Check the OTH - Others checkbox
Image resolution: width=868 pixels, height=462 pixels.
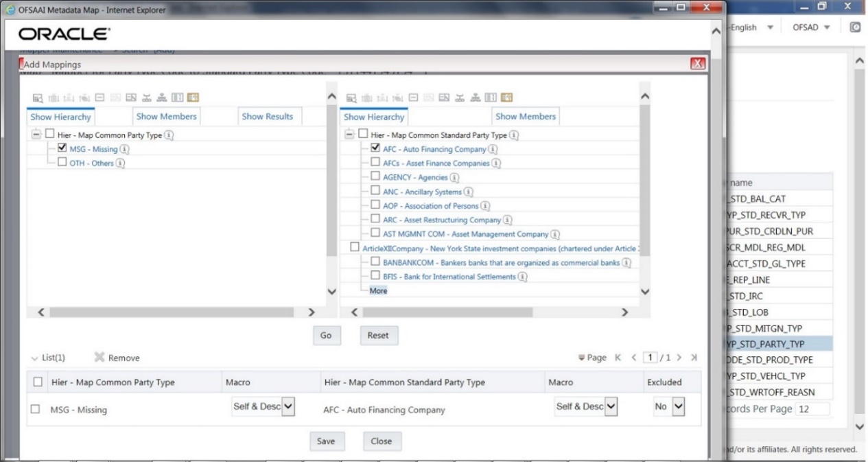(x=62, y=163)
